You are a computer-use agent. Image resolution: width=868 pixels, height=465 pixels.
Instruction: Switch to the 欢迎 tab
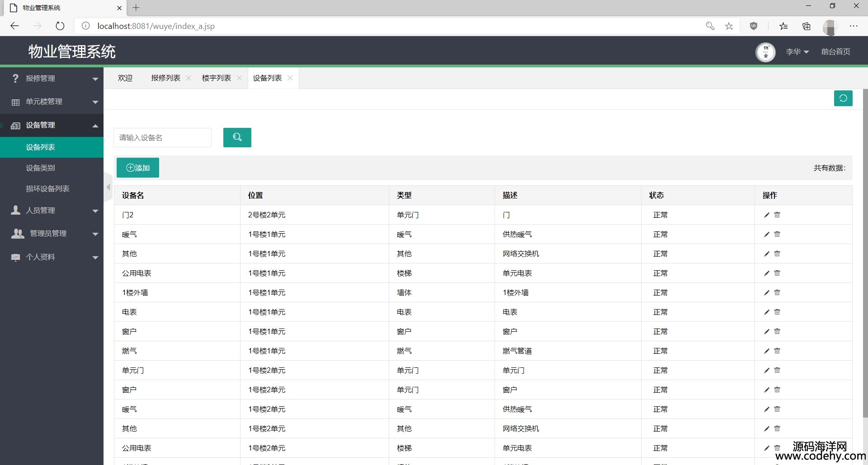point(125,78)
